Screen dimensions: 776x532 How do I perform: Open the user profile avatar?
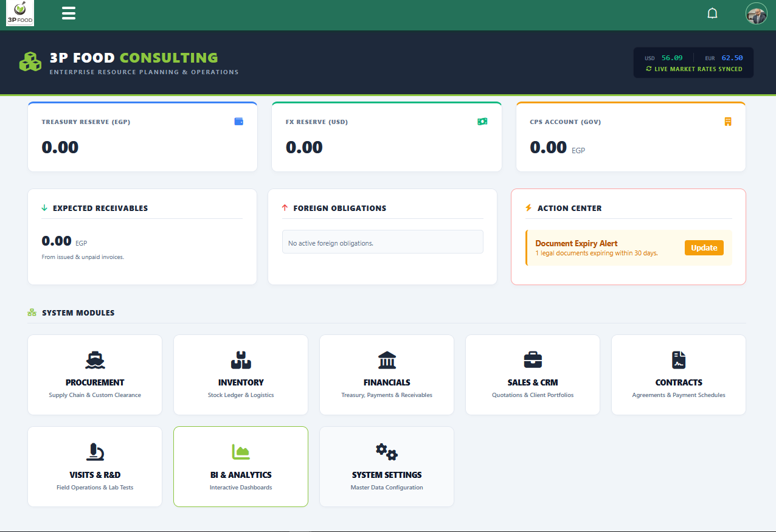point(757,13)
